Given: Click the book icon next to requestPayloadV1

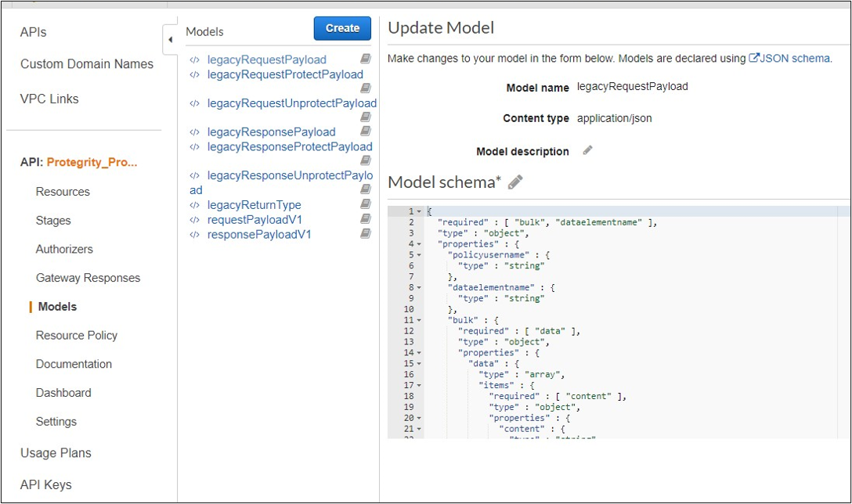Looking at the screenshot, I should [365, 219].
